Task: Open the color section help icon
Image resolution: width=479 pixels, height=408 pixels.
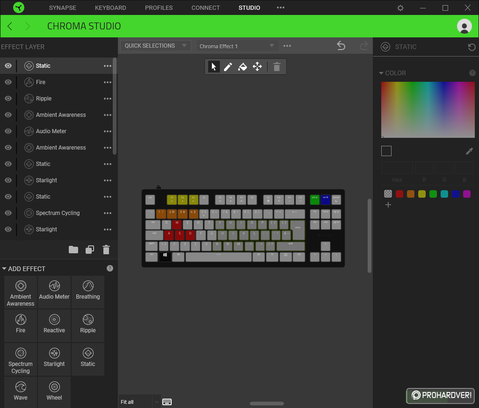Action: coord(472,73)
